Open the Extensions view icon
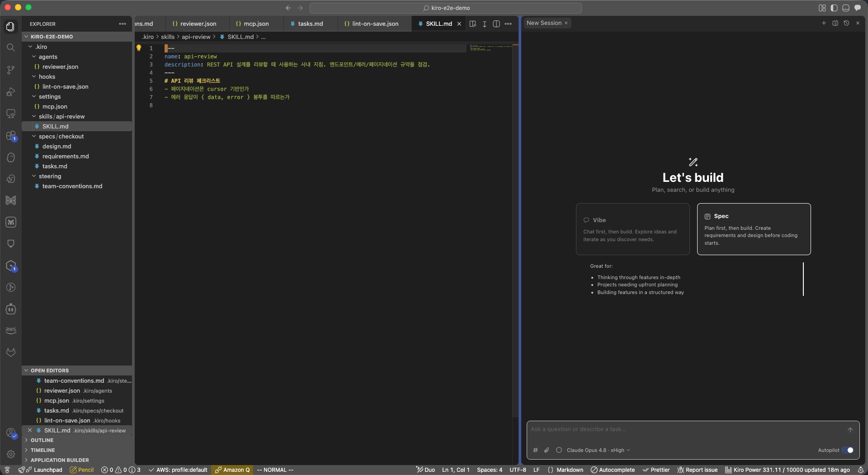This screenshot has height=475, width=868. pyautogui.click(x=10, y=135)
